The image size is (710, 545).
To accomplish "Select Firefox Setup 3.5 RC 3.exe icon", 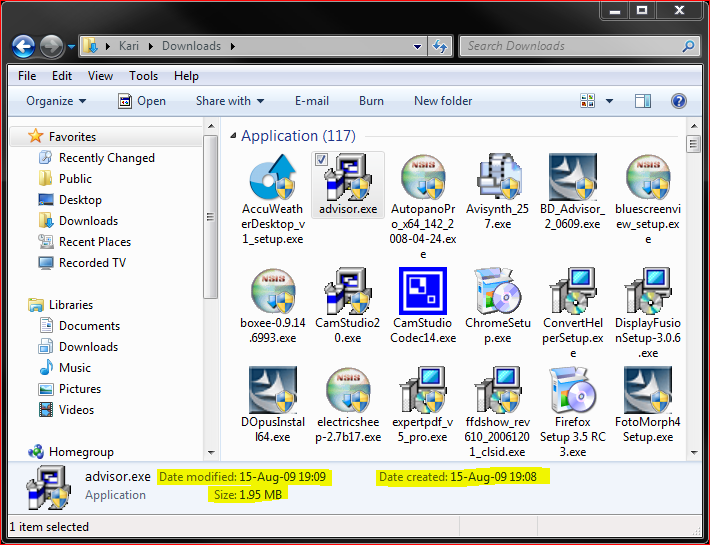I will click(x=573, y=390).
